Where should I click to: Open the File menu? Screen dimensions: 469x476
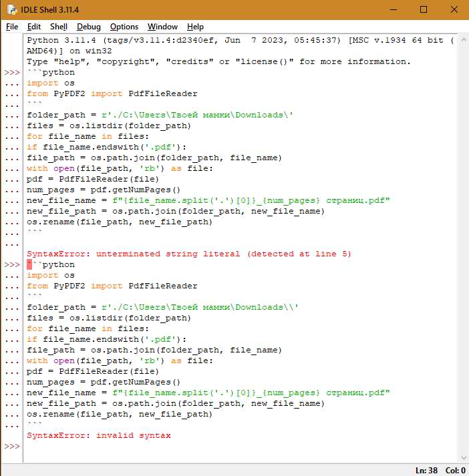click(x=12, y=27)
